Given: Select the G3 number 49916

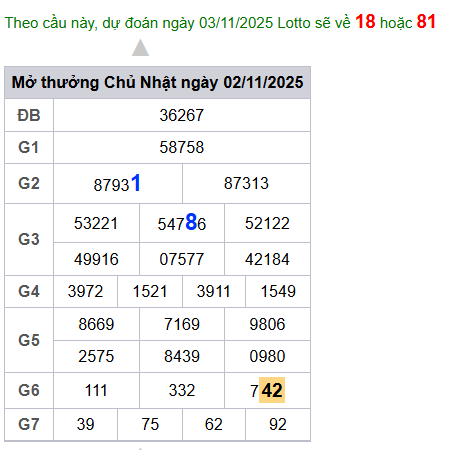Looking at the screenshot, I should [x=96, y=259].
